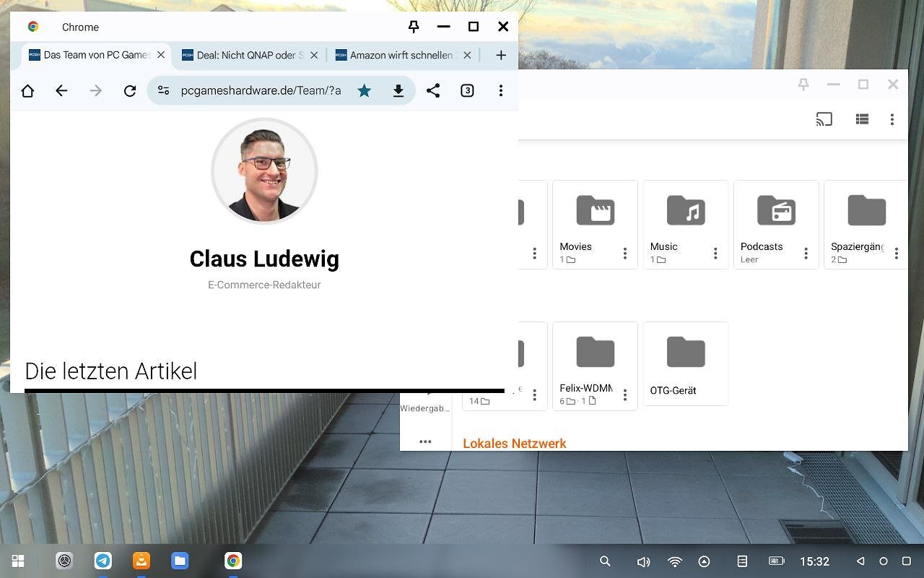The height and width of the screenshot is (578, 924).
Task: Open options menu for Felix-WDMN folder
Action: pyautogui.click(x=625, y=395)
